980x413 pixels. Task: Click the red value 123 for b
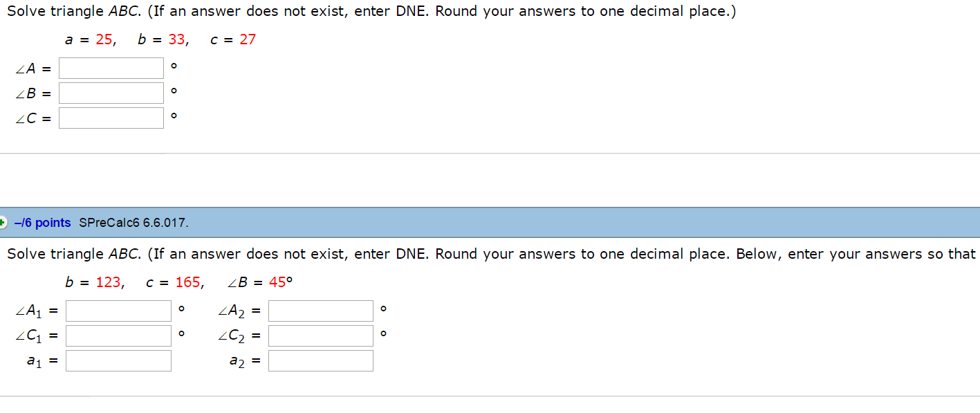tap(108, 282)
